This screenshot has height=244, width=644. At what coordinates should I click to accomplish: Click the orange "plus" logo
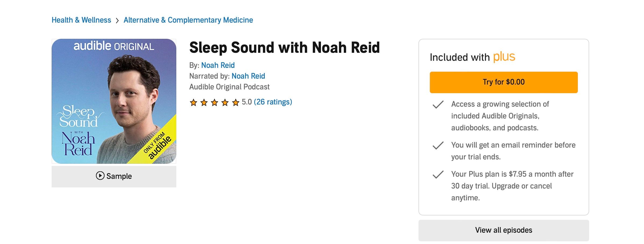click(504, 57)
